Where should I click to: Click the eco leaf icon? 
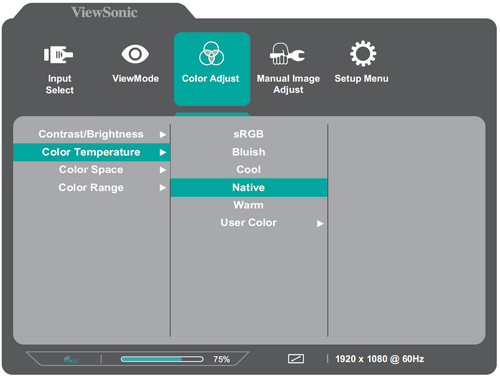click(x=71, y=359)
